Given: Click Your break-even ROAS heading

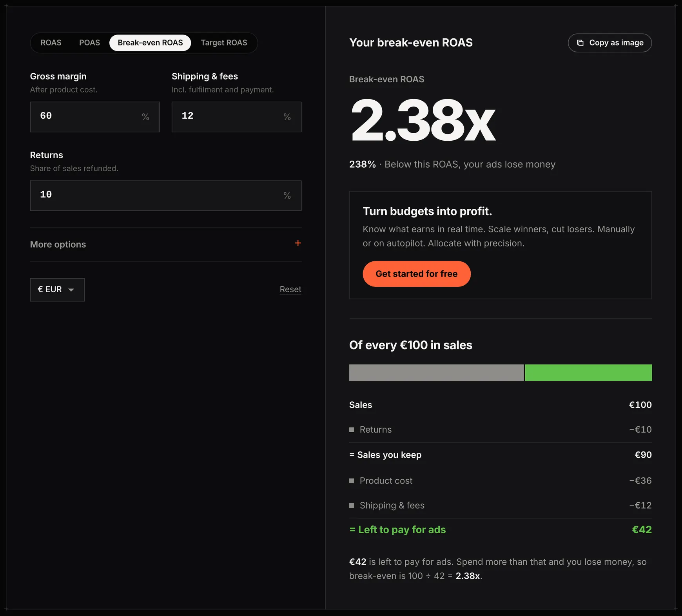Looking at the screenshot, I should [x=411, y=42].
